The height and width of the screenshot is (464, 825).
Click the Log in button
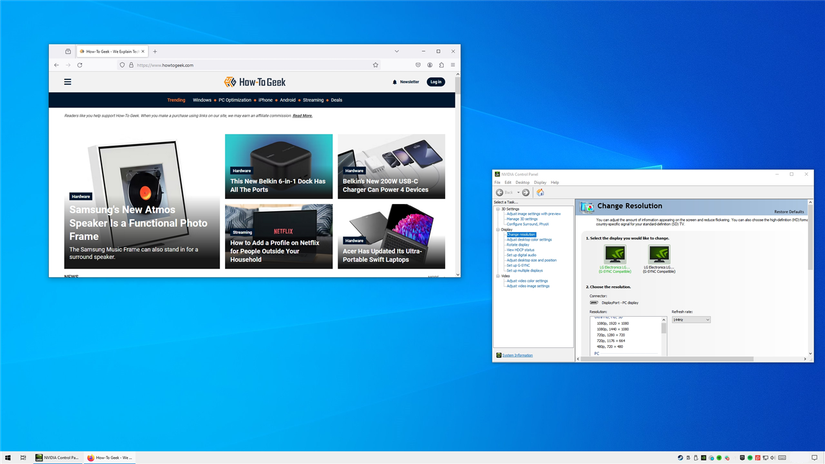coord(436,82)
